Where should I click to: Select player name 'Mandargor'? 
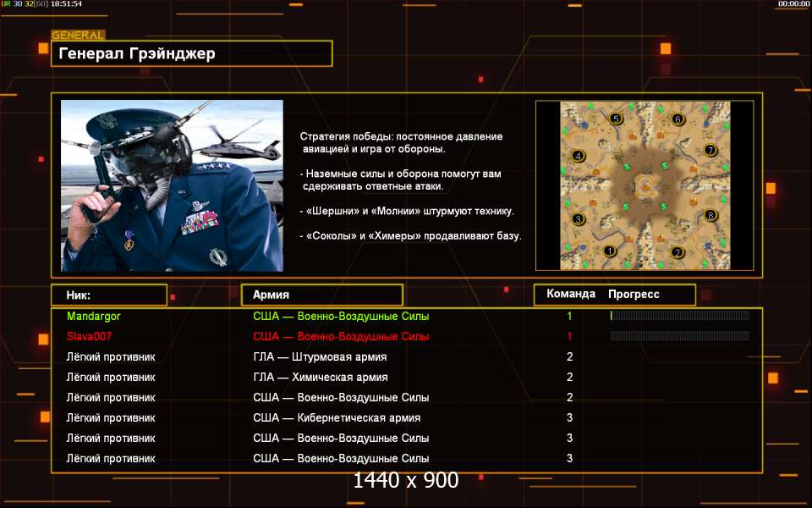94,316
